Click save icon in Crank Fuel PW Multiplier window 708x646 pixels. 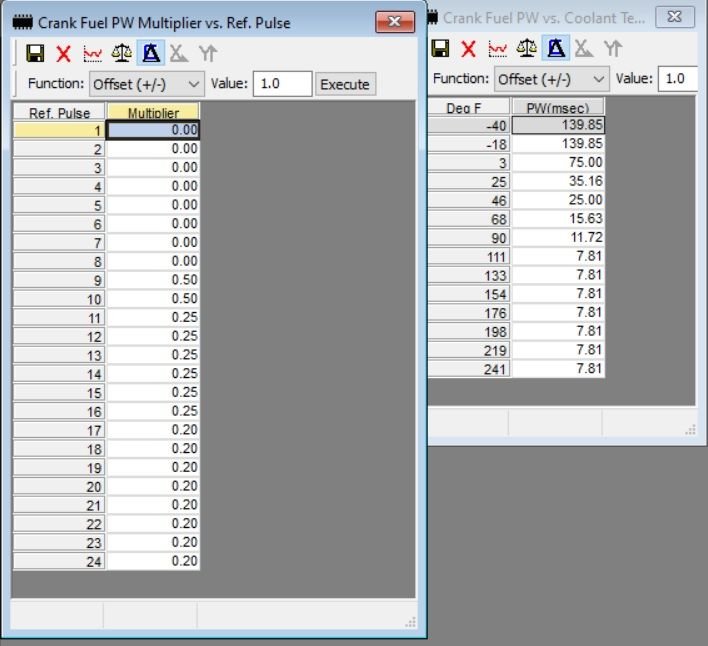(35, 53)
